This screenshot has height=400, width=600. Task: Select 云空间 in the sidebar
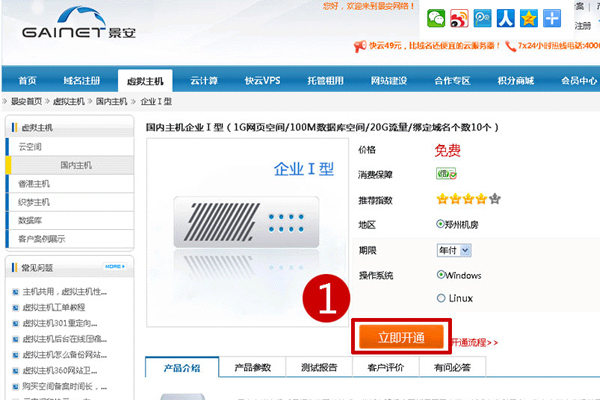point(70,147)
